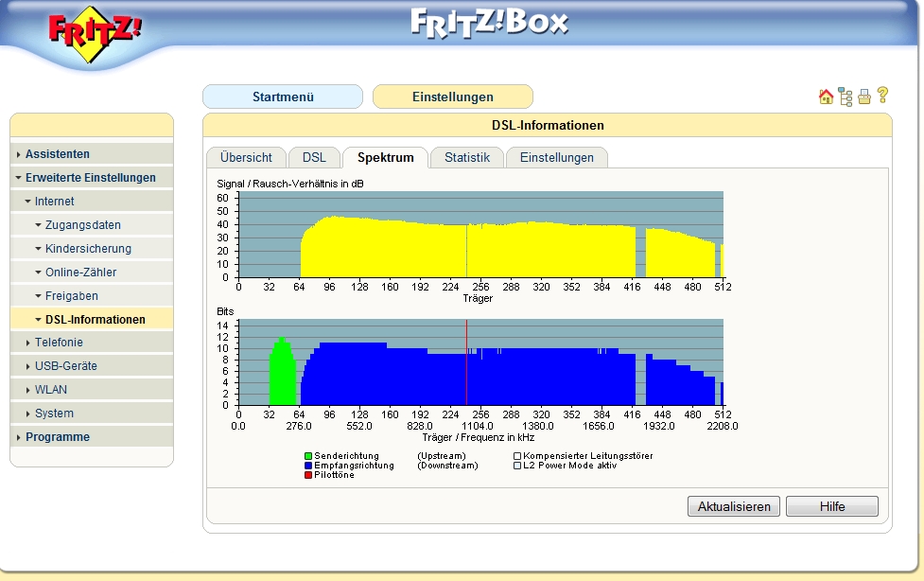Open the Übersicht tab

point(246,158)
